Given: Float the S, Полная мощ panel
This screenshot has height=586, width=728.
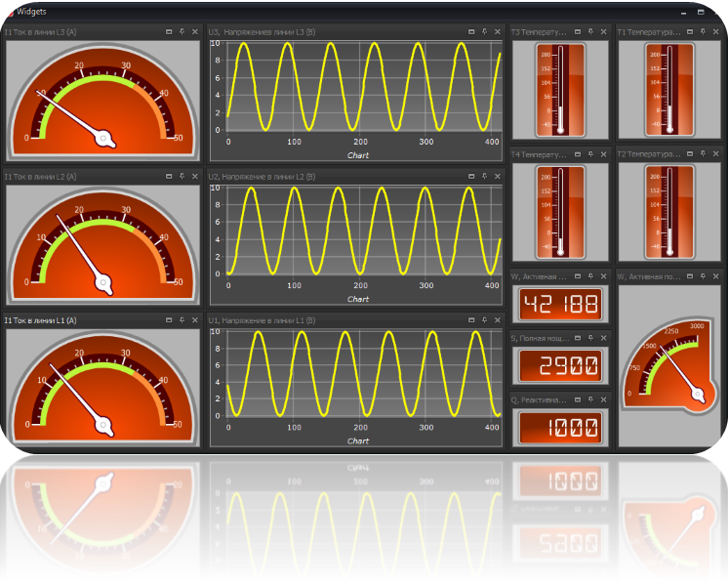Looking at the screenshot, I should point(578,338).
